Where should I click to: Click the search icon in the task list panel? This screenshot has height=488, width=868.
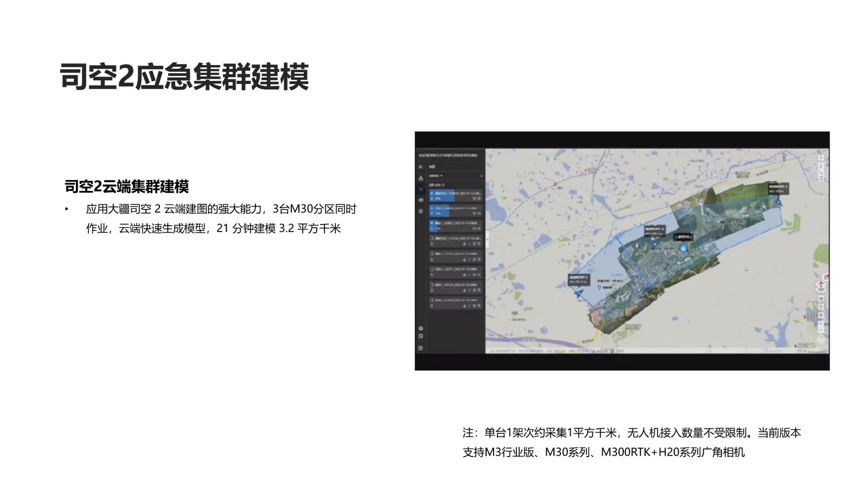tap(481, 176)
